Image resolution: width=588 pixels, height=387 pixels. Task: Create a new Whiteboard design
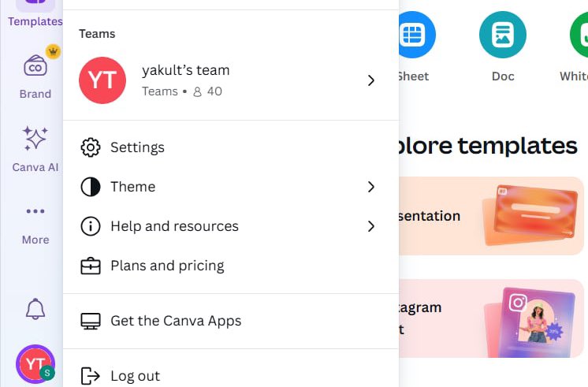pos(579,35)
